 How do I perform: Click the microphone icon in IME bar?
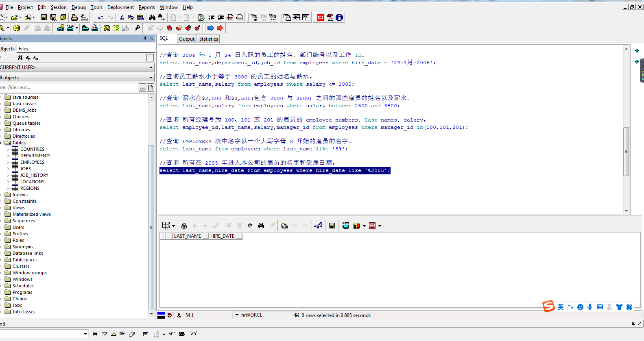click(x=590, y=307)
